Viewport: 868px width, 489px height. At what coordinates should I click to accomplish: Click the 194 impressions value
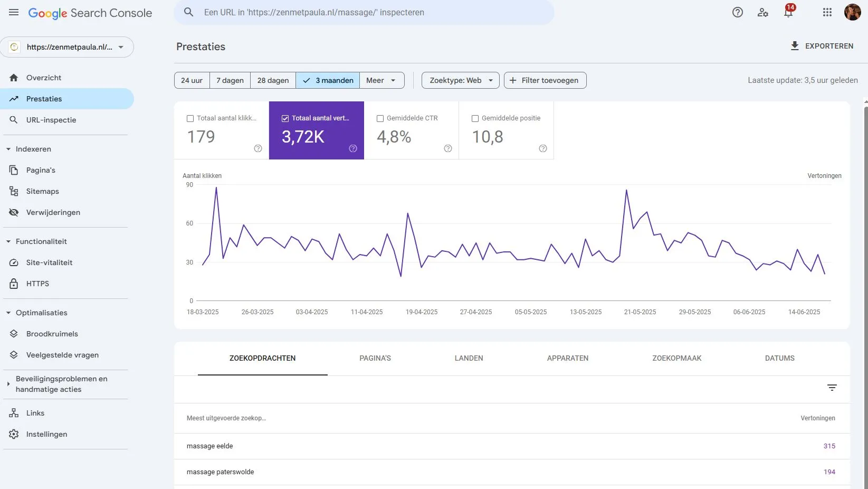829,472
